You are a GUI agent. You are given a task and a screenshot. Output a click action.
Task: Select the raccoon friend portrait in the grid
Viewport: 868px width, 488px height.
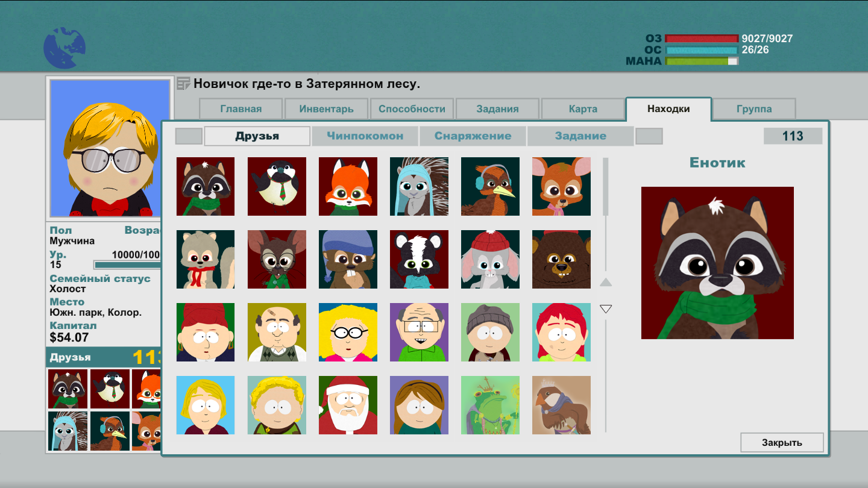coord(206,187)
